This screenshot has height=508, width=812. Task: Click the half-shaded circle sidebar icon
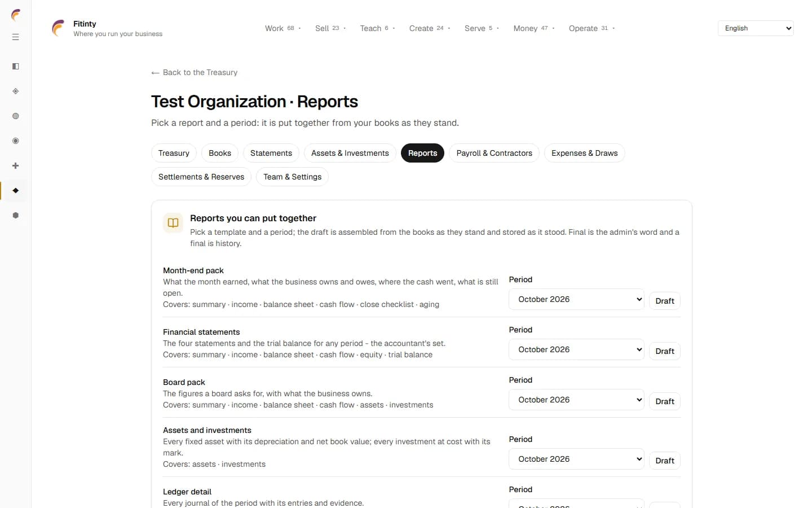click(16, 116)
